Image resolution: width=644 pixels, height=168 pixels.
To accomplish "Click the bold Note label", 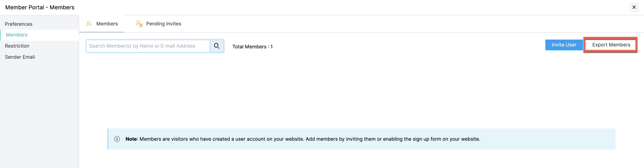I will (131, 139).
